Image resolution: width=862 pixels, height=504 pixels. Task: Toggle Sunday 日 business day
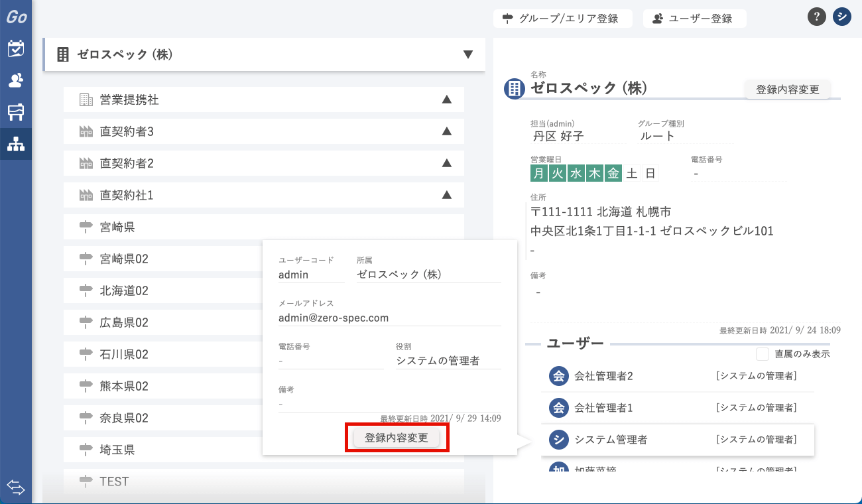pyautogui.click(x=650, y=174)
